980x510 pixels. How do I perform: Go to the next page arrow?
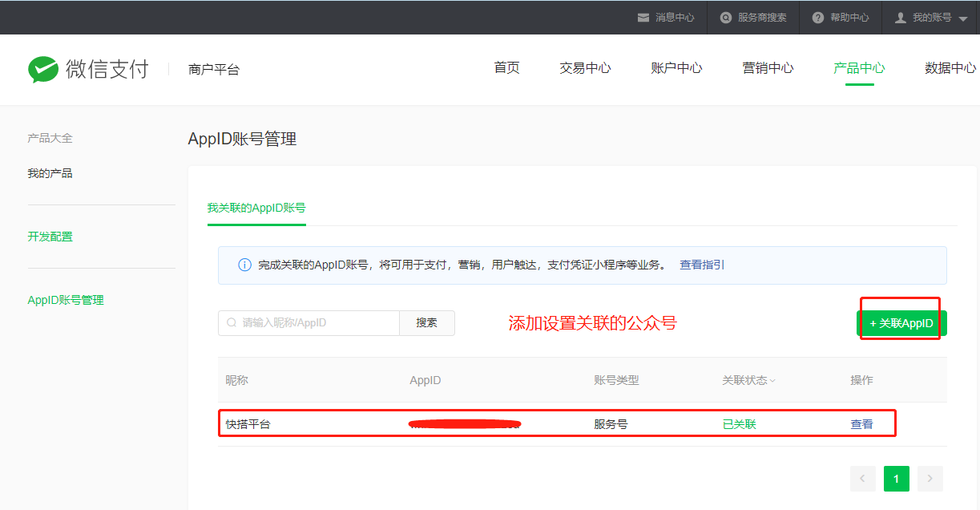coord(930,479)
